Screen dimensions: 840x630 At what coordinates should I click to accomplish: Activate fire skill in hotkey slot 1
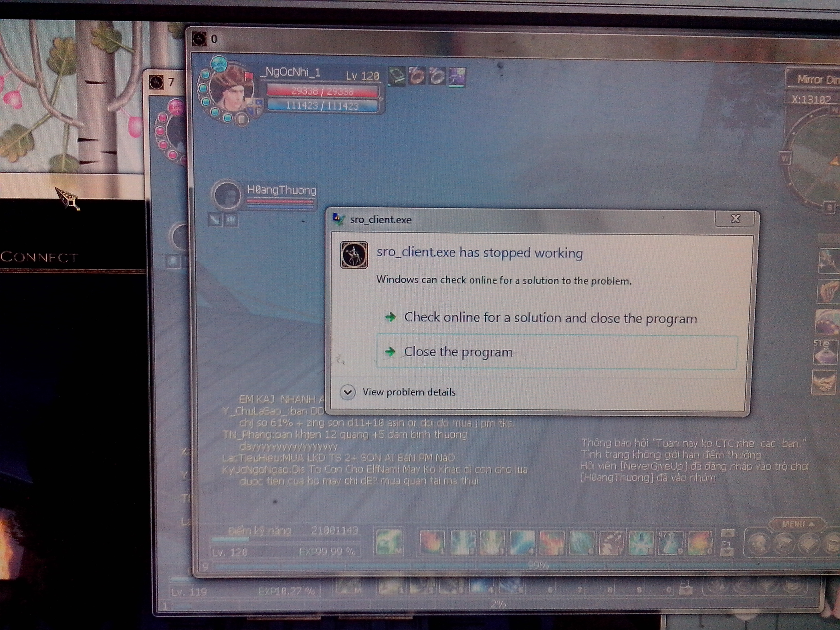point(432,542)
